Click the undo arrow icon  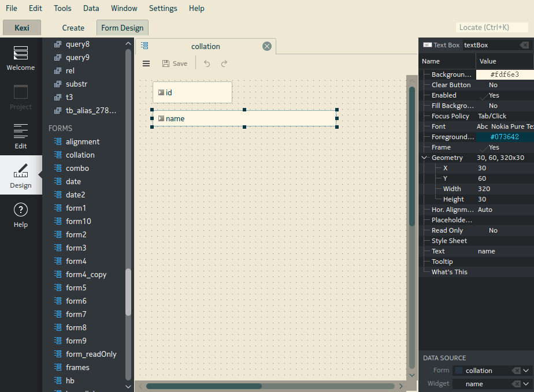pyautogui.click(x=207, y=64)
